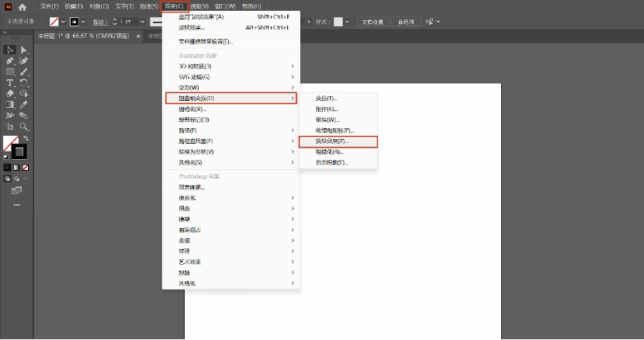Select the Eyedropper tool
The width and height of the screenshot is (644, 340).
(24, 105)
